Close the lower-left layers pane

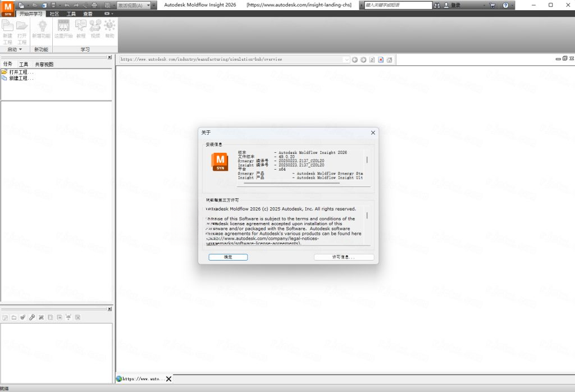click(109, 309)
